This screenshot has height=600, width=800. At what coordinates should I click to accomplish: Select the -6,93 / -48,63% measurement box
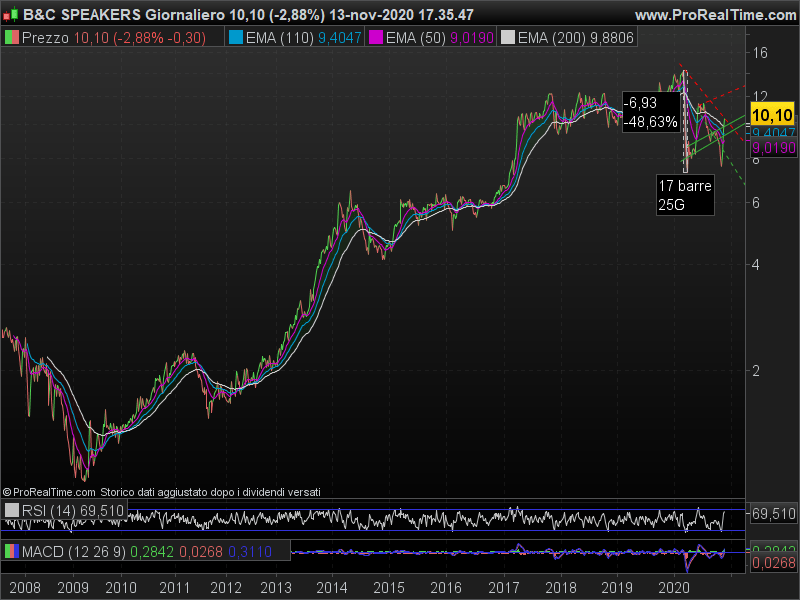click(x=650, y=112)
